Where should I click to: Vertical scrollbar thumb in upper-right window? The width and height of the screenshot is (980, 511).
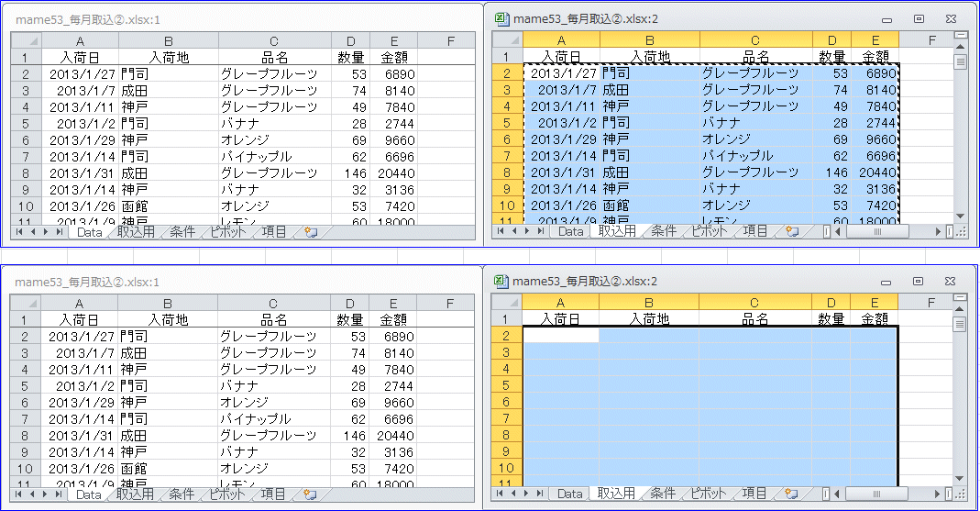coord(961,61)
